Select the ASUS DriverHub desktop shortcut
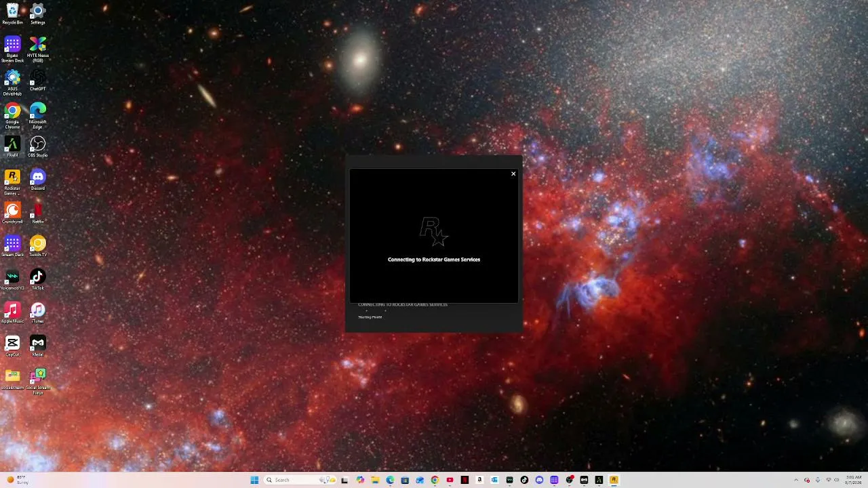868x488 pixels. [12, 83]
